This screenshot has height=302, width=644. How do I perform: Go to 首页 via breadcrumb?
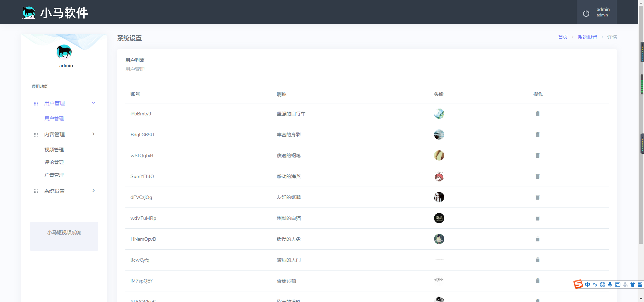pyautogui.click(x=563, y=37)
